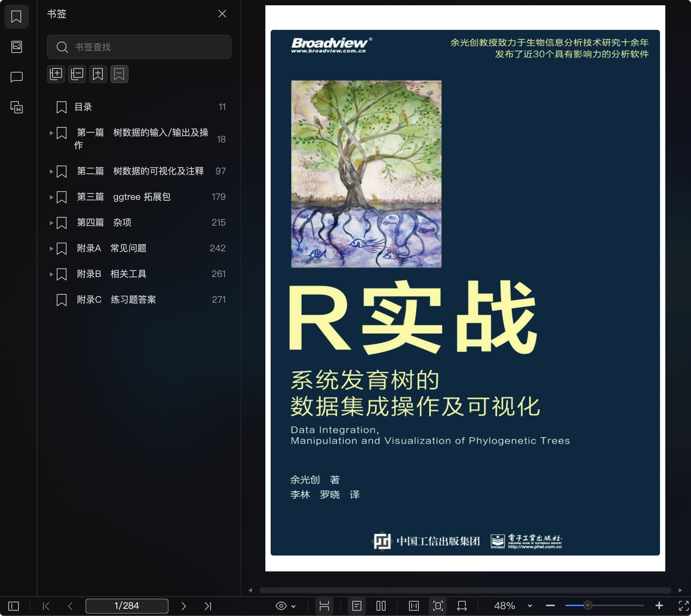Open the convert-to-Word sidebar icon
Viewport: 691px width, 616px height.
coord(16,108)
